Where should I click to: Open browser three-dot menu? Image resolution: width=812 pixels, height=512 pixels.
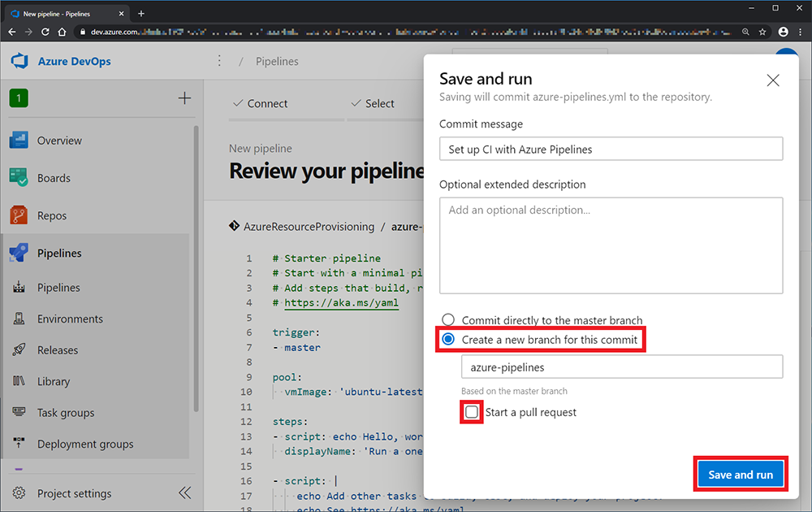pyautogui.click(x=800, y=32)
